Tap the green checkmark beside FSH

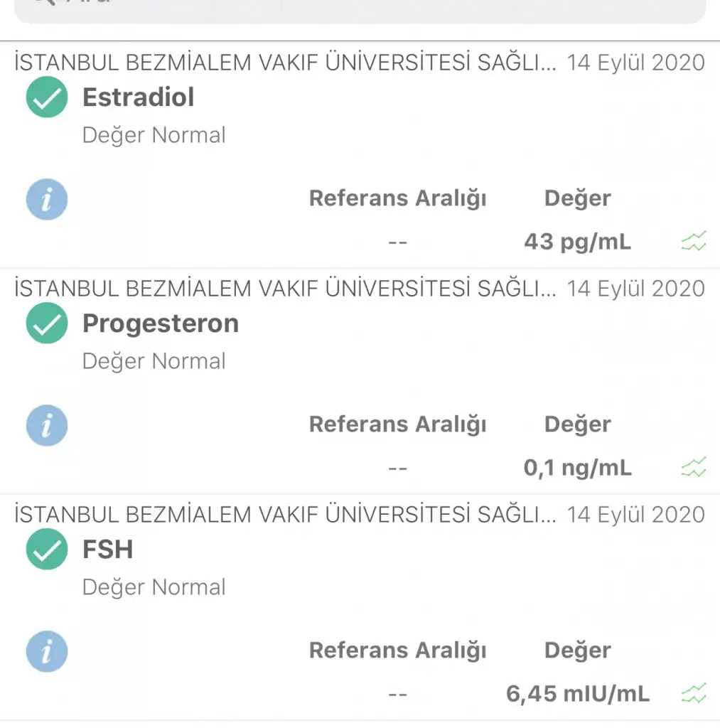(47, 549)
